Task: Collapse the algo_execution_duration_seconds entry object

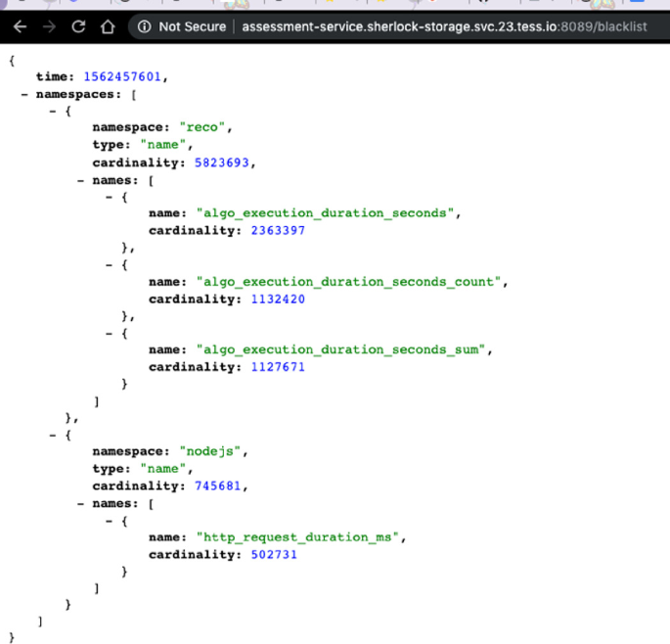Action: click(x=110, y=197)
